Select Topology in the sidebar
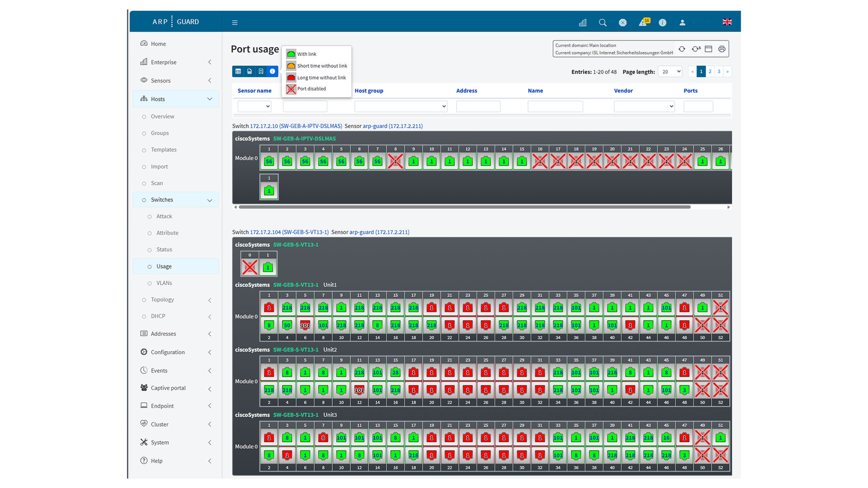868x488 pixels. 163,300
